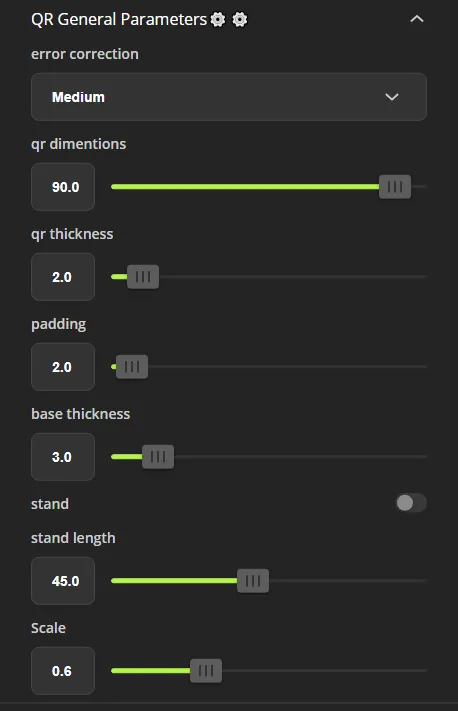458x711 pixels.
Task: Click the stand length field showing 45.0
Action: (63, 580)
